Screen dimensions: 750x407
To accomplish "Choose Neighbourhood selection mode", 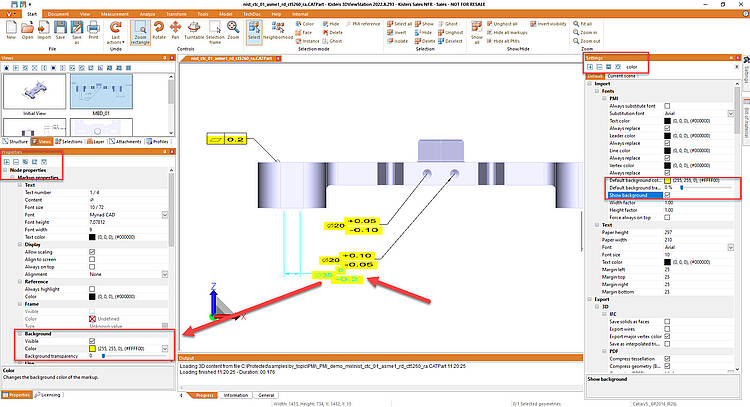I will pos(278,30).
